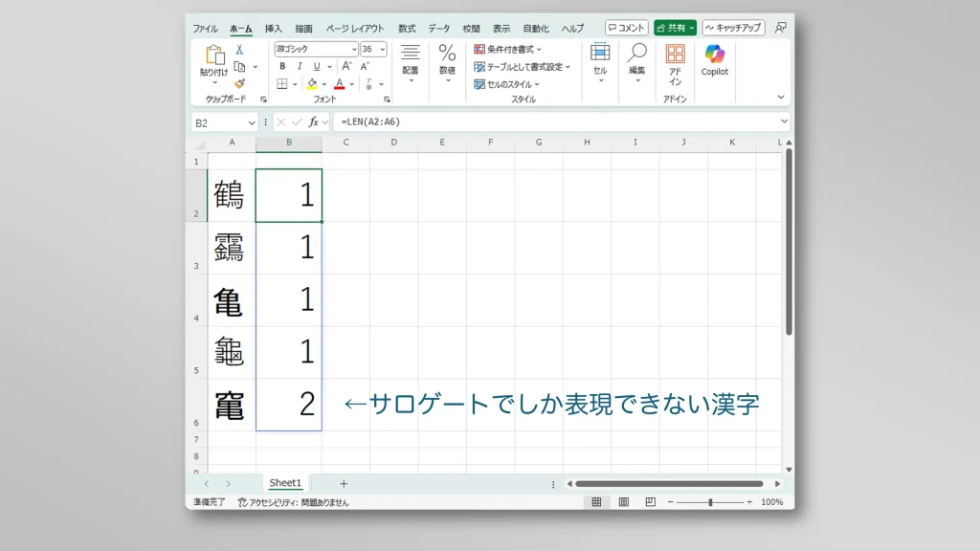980x551 pixels.
Task: Click the increase font size icon
Action: [x=346, y=66]
